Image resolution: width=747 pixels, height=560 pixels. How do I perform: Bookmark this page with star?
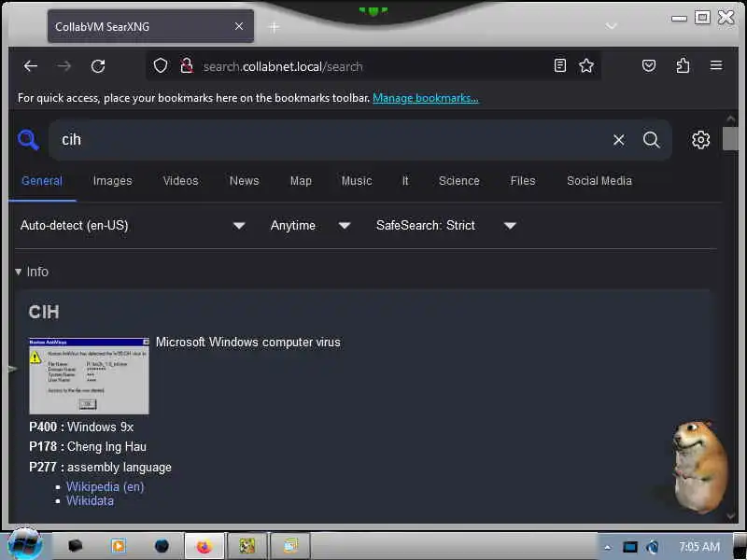pos(586,65)
